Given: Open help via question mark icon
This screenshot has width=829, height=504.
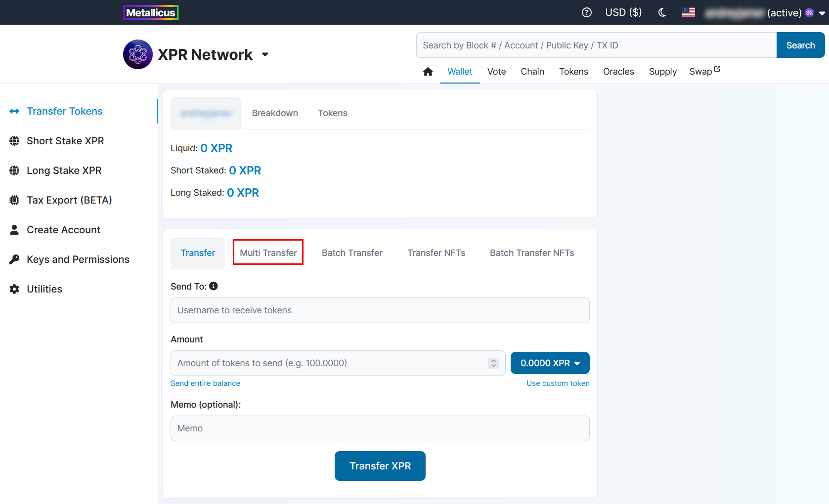Looking at the screenshot, I should point(586,12).
